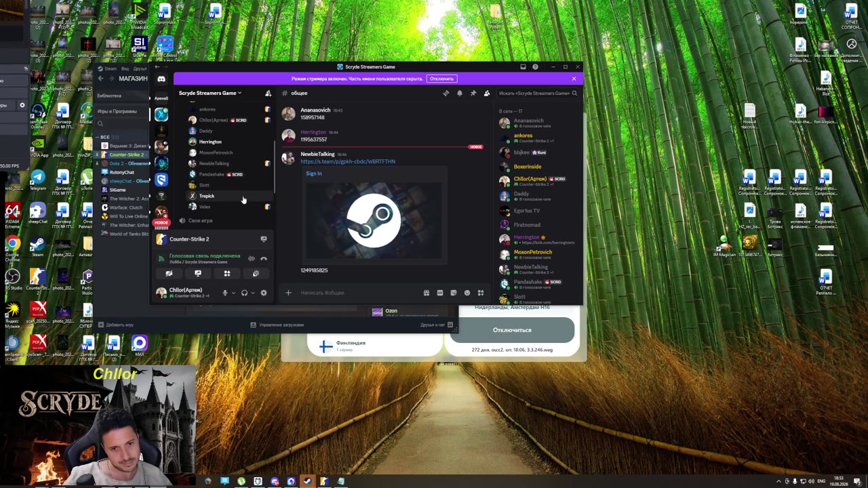Open Steam from the Windows taskbar
868x488 pixels.
point(308,481)
